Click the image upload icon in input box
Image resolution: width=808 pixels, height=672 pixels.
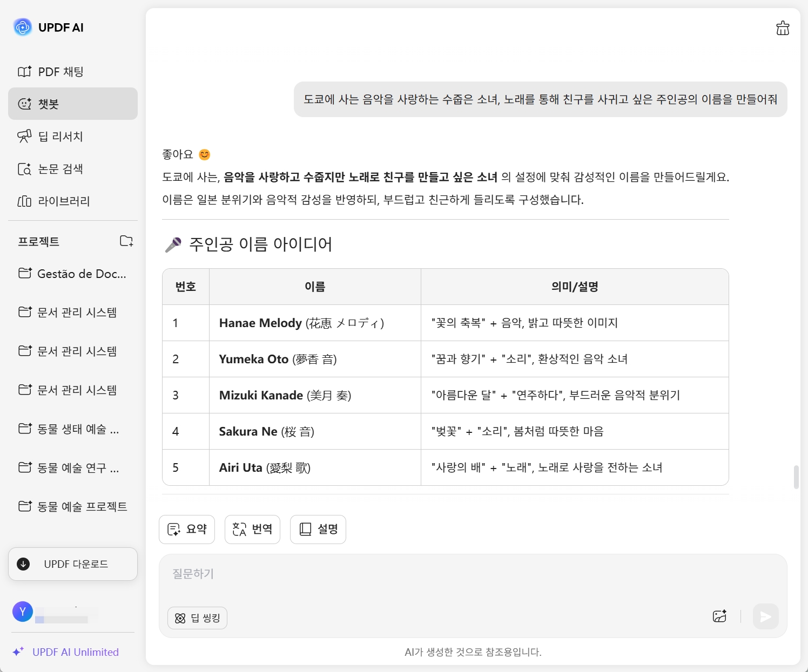pyautogui.click(x=719, y=616)
